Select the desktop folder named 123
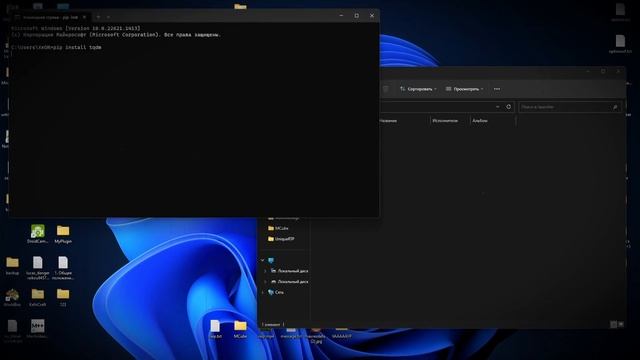640x360 pixels. [x=63, y=297]
